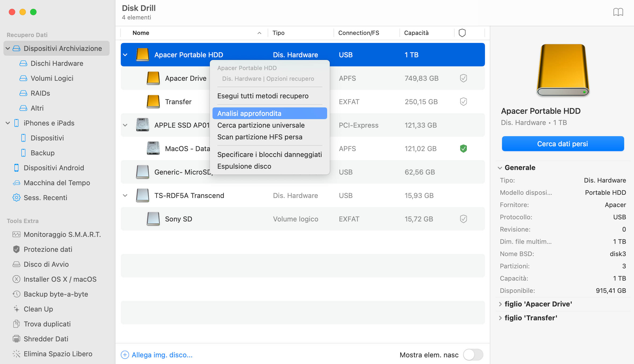
Task: Collapse TS-RDF5A Transcend row
Action: [x=125, y=196]
